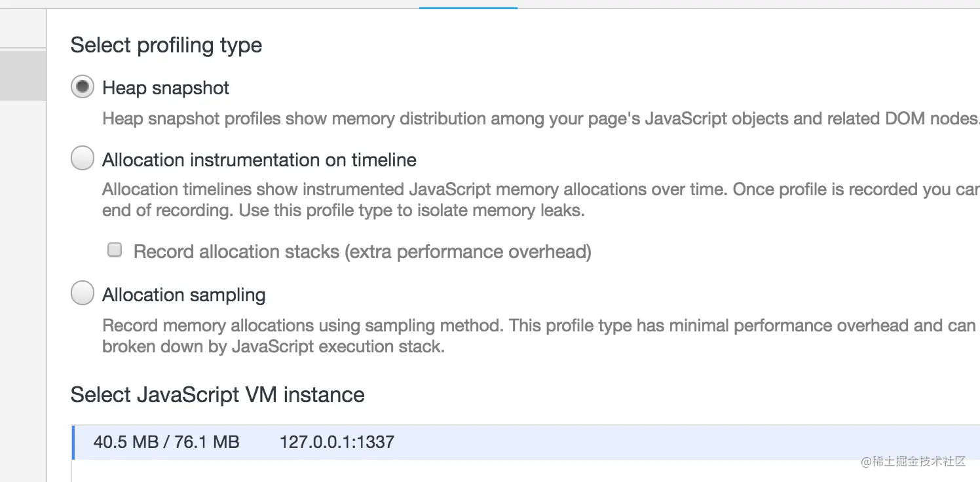Click the 'Heap snapshot' label text
The width and height of the screenshot is (980, 482).
click(166, 88)
